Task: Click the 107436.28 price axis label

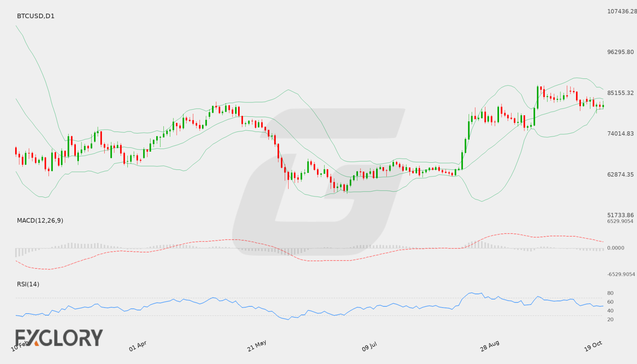Action: pyautogui.click(x=622, y=11)
